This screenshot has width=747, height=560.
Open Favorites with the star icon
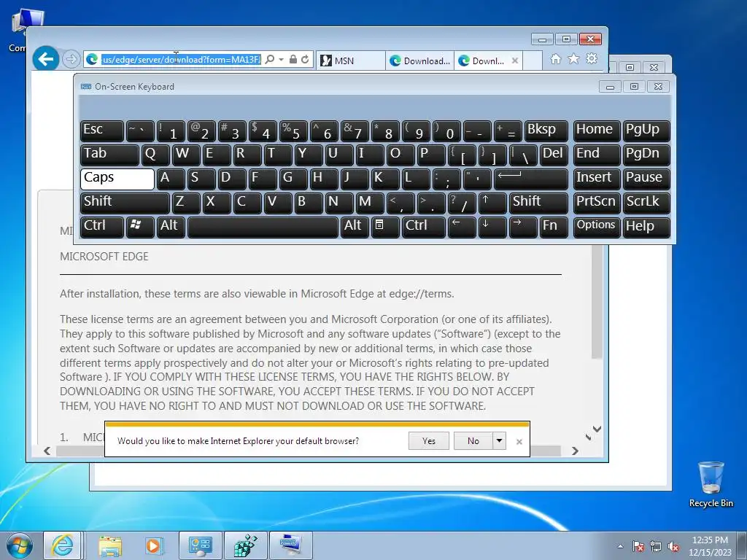pyautogui.click(x=573, y=58)
